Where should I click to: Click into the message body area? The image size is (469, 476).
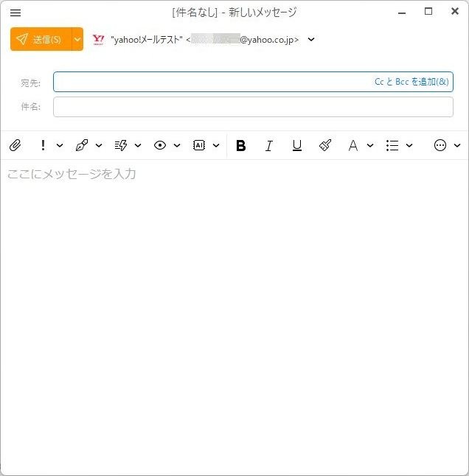[x=234, y=295]
